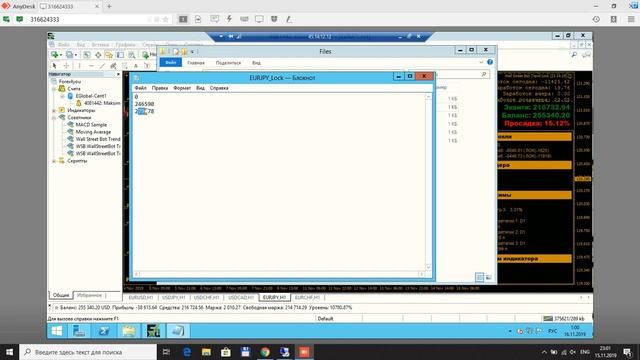
Task: Click the favorite star in AnyDesk address bar
Action: 165,19
